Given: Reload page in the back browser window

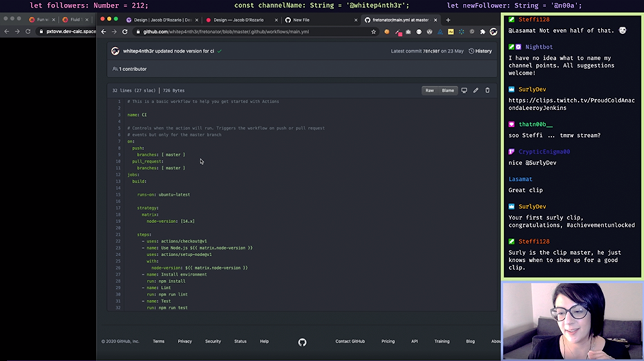Looking at the screenshot, I should [x=28, y=31].
